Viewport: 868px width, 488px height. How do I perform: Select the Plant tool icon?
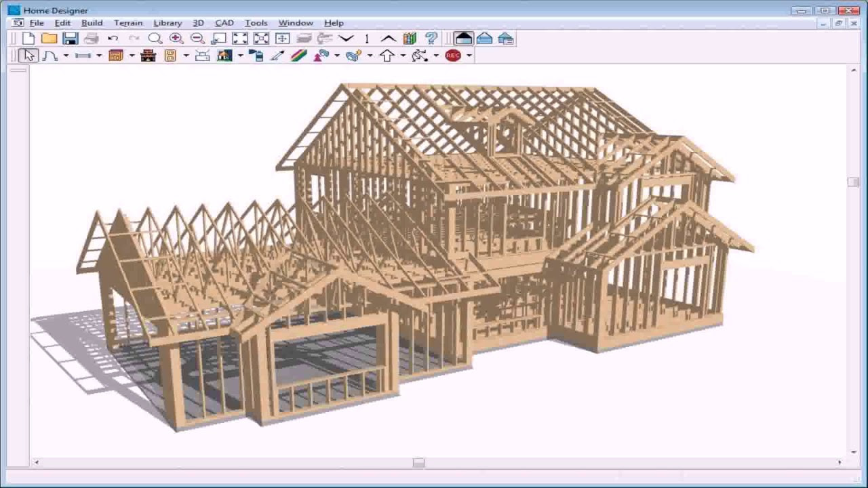321,56
